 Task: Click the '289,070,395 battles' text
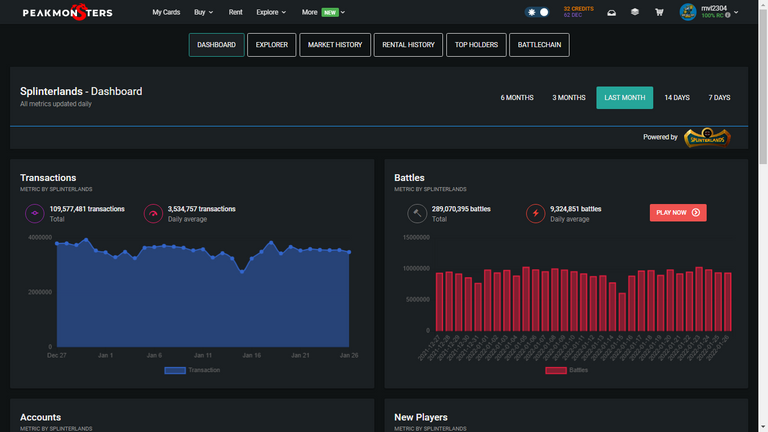[x=461, y=209]
